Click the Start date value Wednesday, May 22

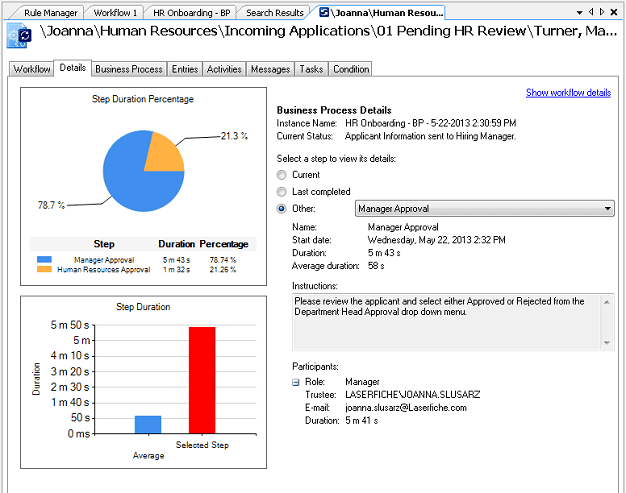pos(437,240)
